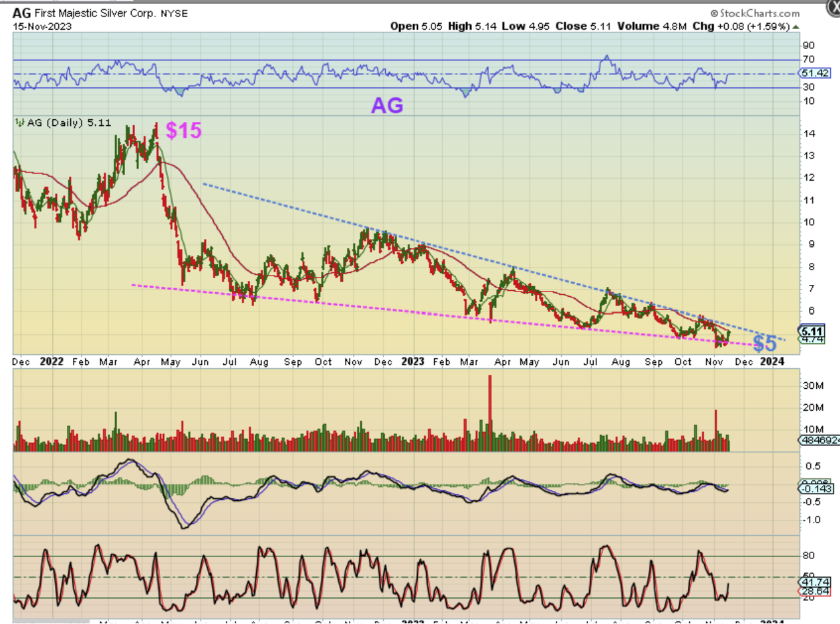Select the 2024 year marker on price axis
The width and height of the screenshot is (840, 624).
772,362
